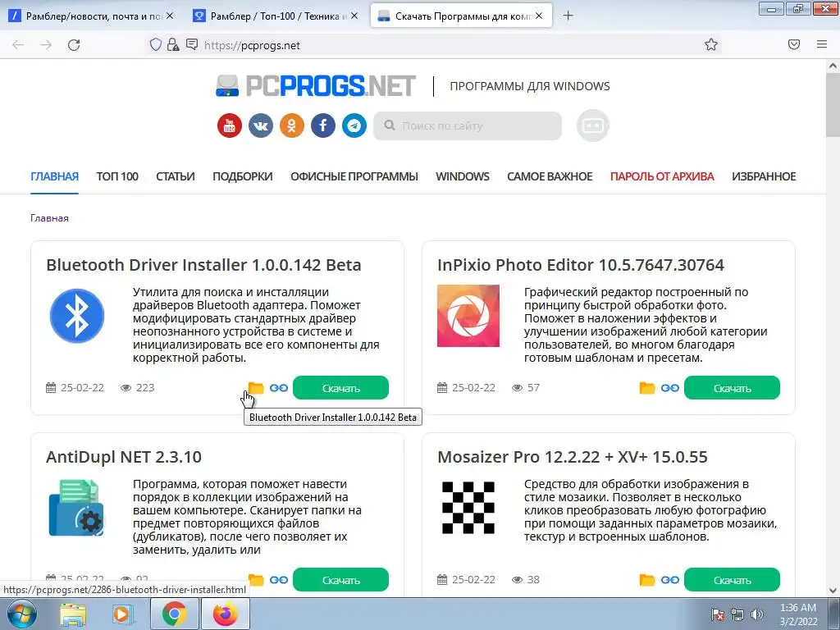This screenshot has width=840, height=630.
Task: Click the link chain icon on InPixio Photo Editor card
Action: pos(669,388)
